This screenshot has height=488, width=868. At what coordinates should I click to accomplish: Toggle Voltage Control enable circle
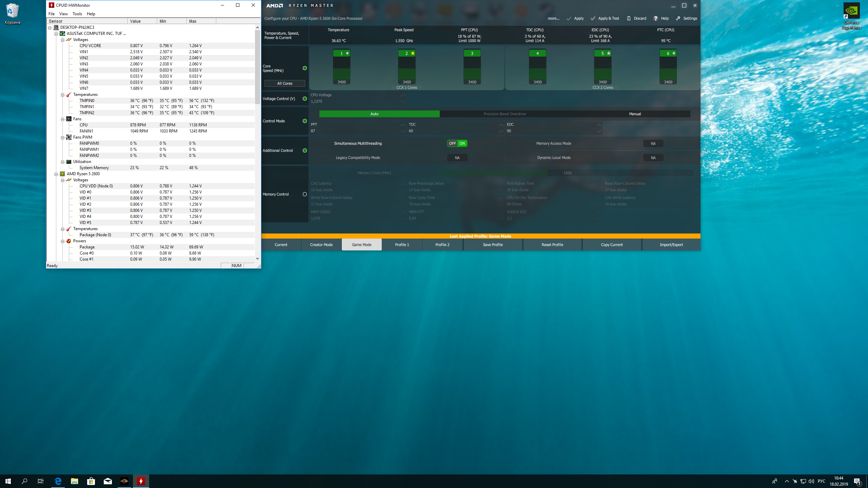304,99
